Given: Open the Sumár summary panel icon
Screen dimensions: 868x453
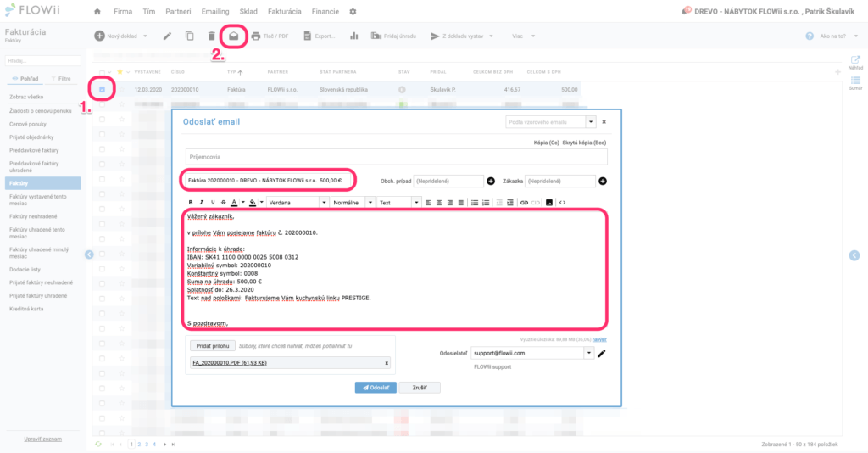Looking at the screenshot, I should (855, 83).
